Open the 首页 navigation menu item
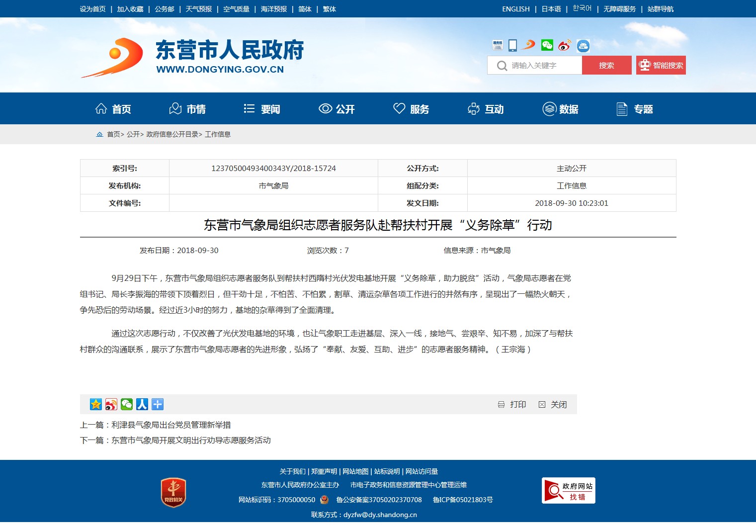The image size is (756, 532). 113,109
